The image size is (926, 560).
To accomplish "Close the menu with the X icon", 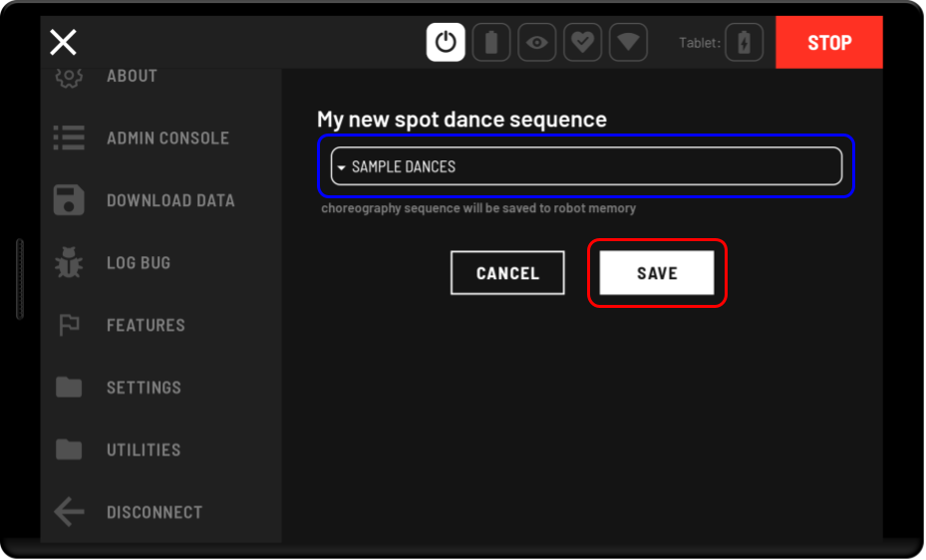I will [x=63, y=42].
